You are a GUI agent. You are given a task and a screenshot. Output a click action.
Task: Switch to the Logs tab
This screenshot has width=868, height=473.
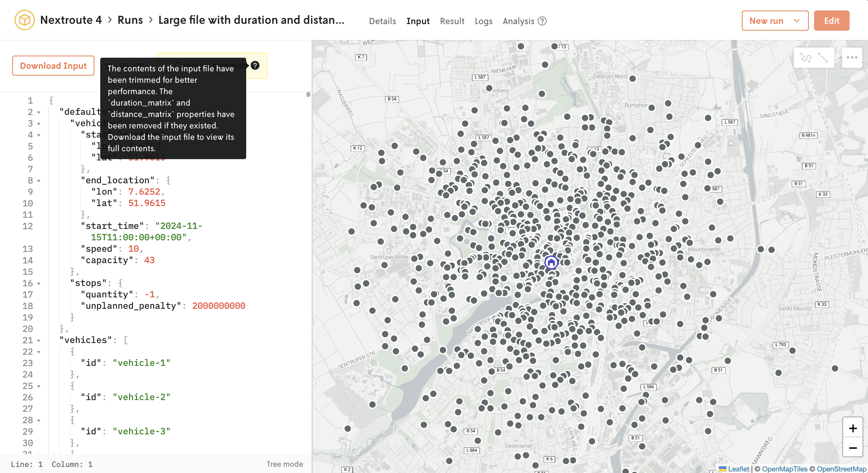pyautogui.click(x=483, y=21)
